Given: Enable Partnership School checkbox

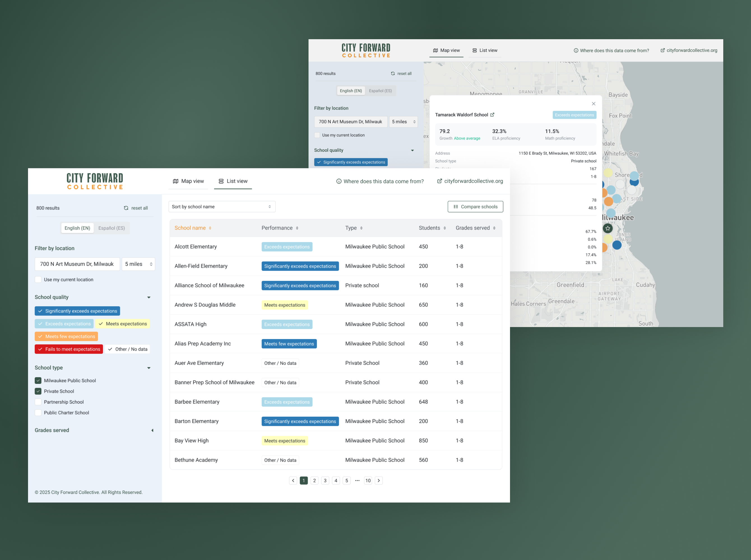Looking at the screenshot, I should point(38,402).
